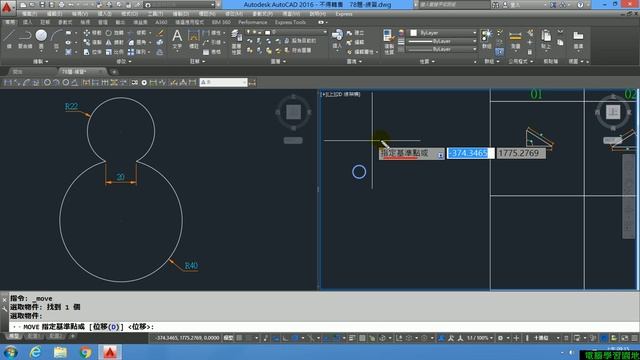Switch to the Performance ribbon tab

(x=253, y=22)
